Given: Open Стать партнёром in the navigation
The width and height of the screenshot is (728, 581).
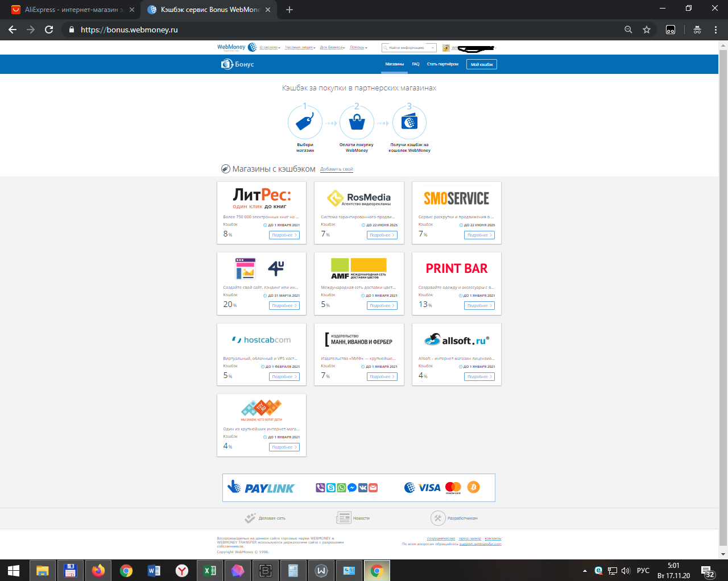Looking at the screenshot, I should click(442, 64).
